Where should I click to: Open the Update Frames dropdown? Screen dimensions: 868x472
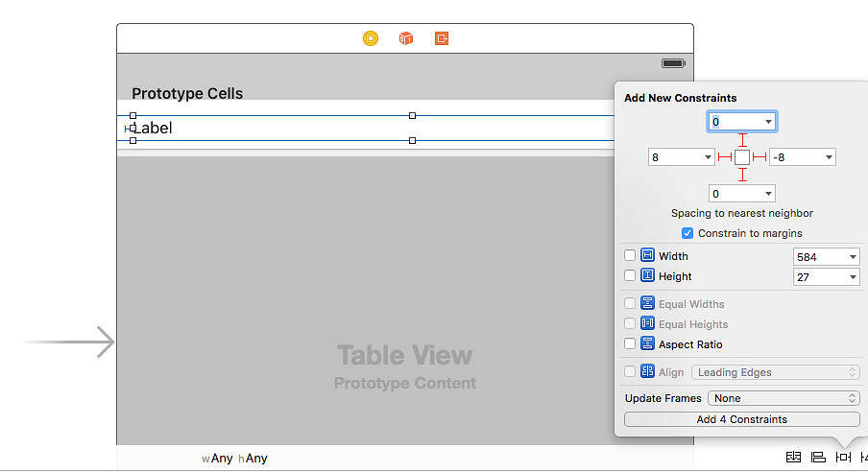[x=784, y=398]
